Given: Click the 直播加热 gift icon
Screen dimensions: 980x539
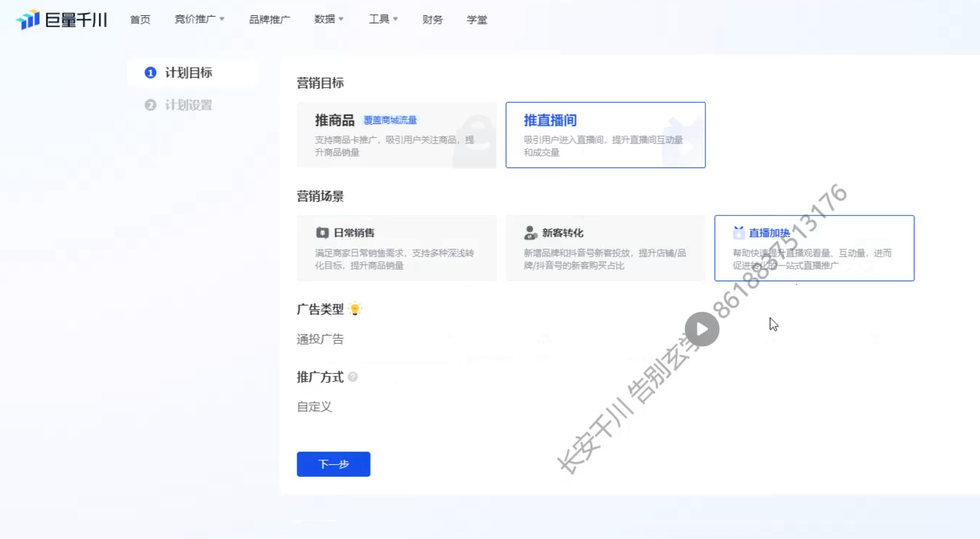Looking at the screenshot, I should point(738,233).
